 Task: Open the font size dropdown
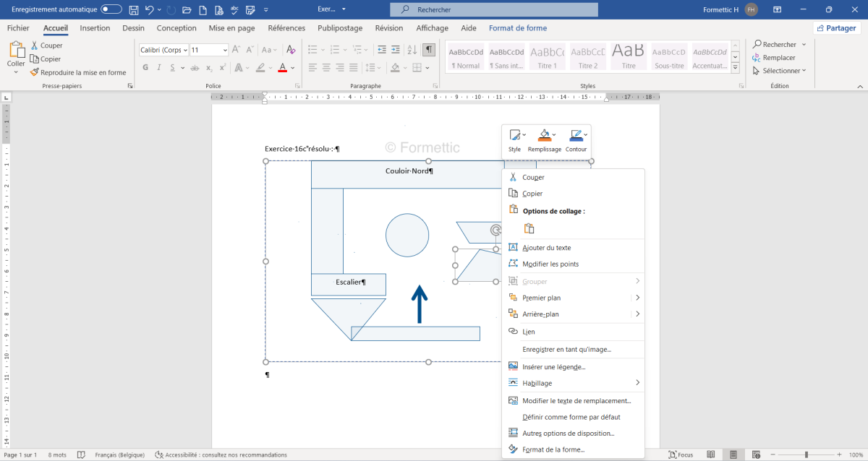point(209,50)
